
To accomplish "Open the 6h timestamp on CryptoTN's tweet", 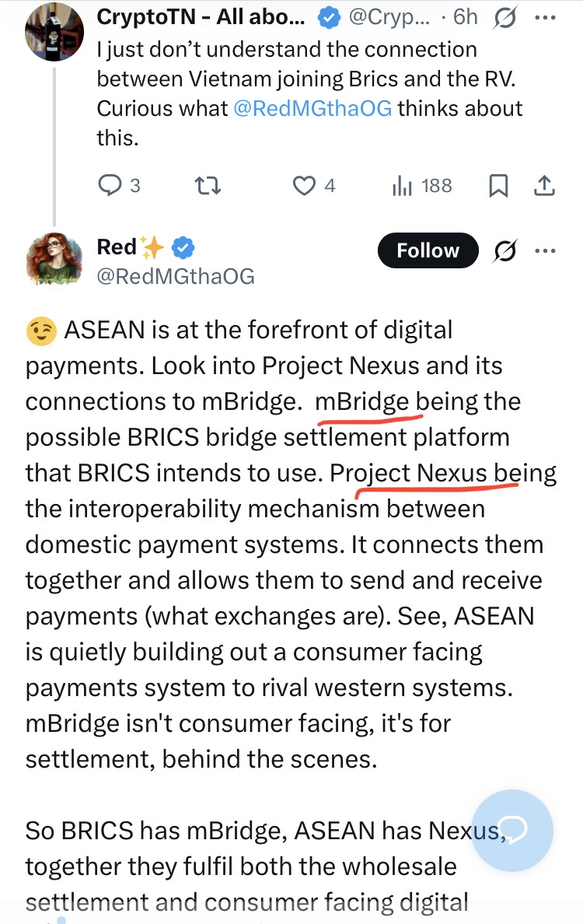I will [466, 16].
